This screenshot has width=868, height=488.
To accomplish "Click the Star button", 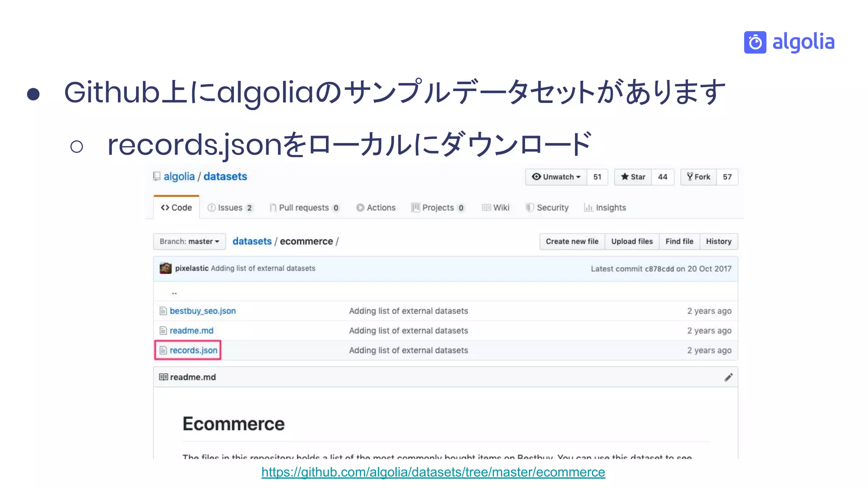I will tap(633, 177).
